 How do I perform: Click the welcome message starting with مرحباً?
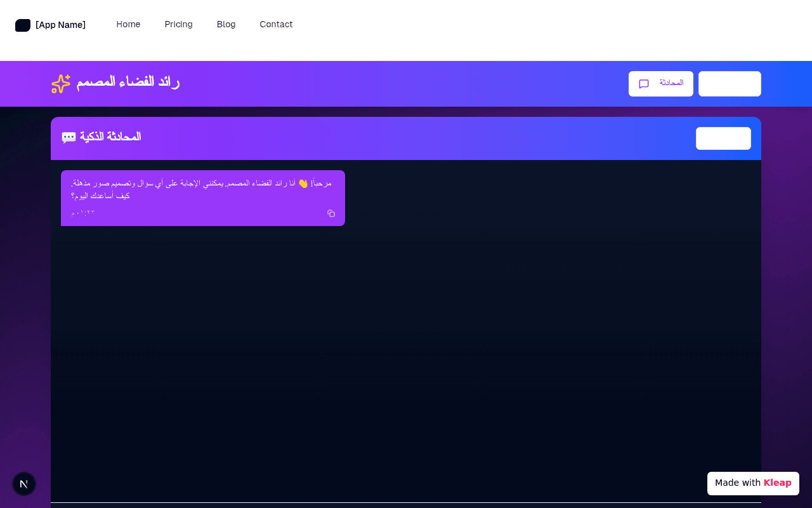coord(202,189)
